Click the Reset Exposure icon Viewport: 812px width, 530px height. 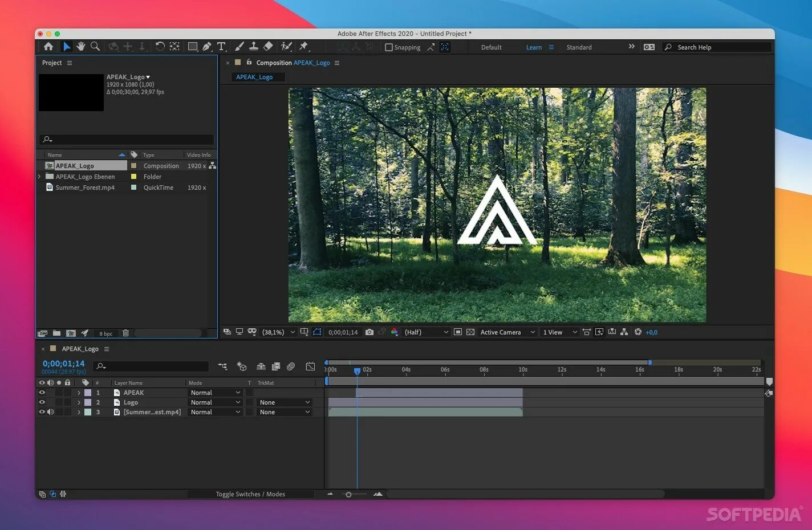coord(638,332)
